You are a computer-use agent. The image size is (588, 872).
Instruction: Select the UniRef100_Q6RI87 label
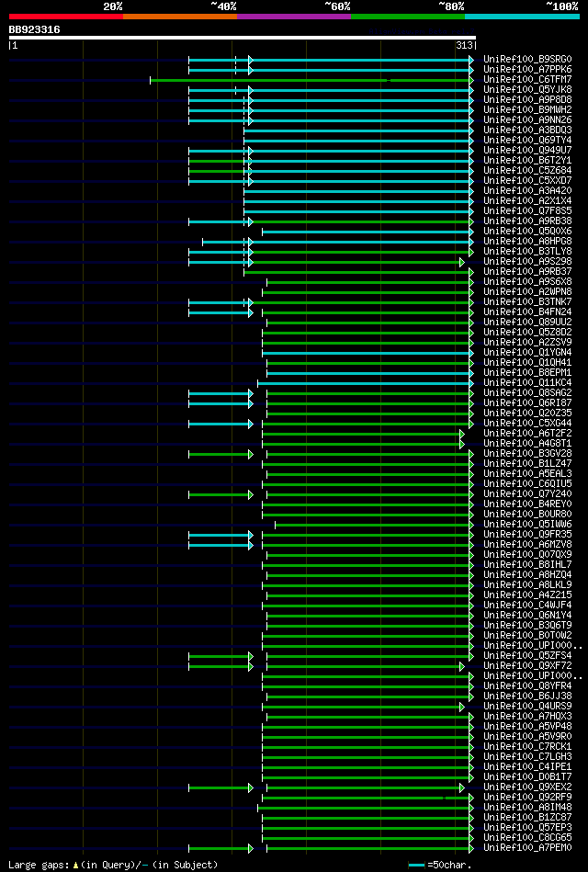pos(528,403)
